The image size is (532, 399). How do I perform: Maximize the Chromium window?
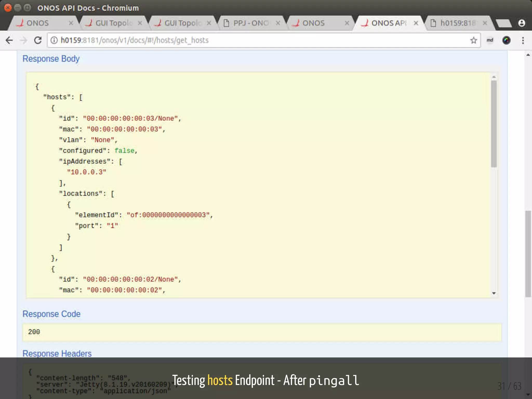[27, 8]
